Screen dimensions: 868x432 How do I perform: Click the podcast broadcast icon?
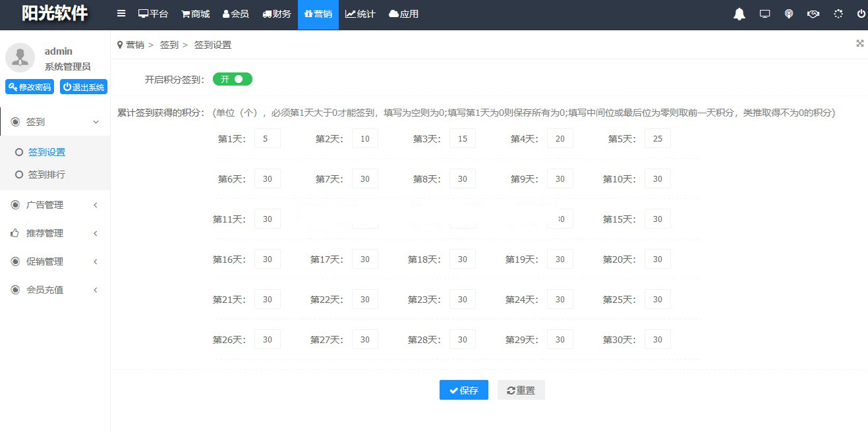pos(789,14)
